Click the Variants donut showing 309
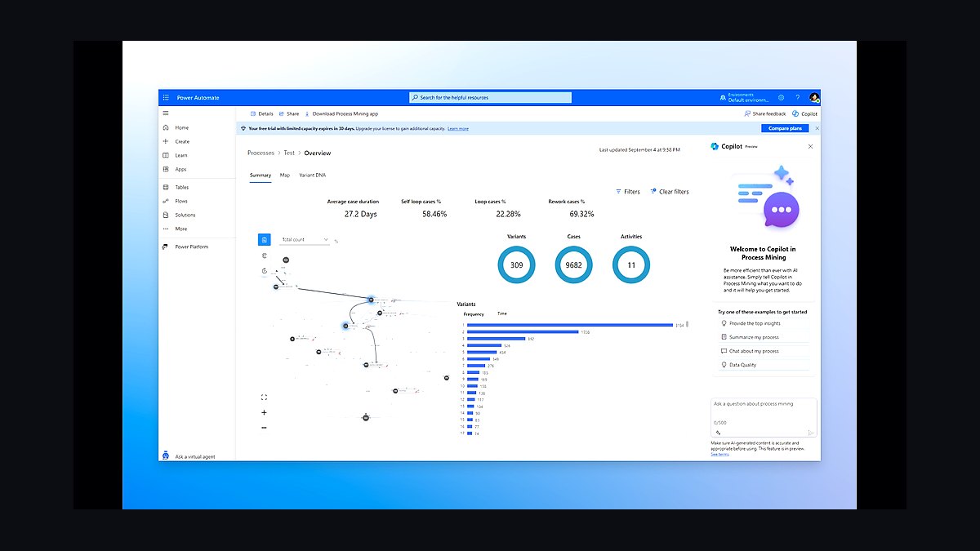Screen dimensions: 980x551 pos(516,265)
